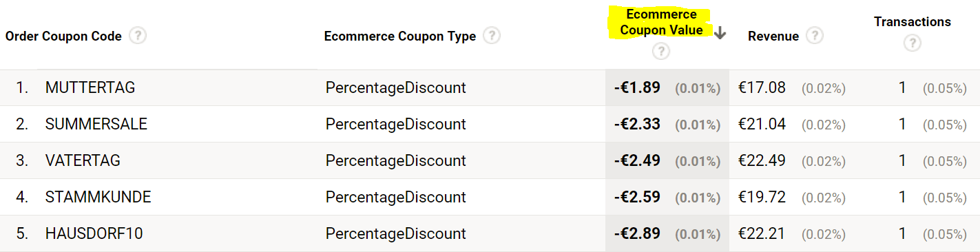The height and width of the screenshot is (252, 980).
Task: Click help icon under Ecommerce Coupon Value
Action: click(x=660, y=51)
